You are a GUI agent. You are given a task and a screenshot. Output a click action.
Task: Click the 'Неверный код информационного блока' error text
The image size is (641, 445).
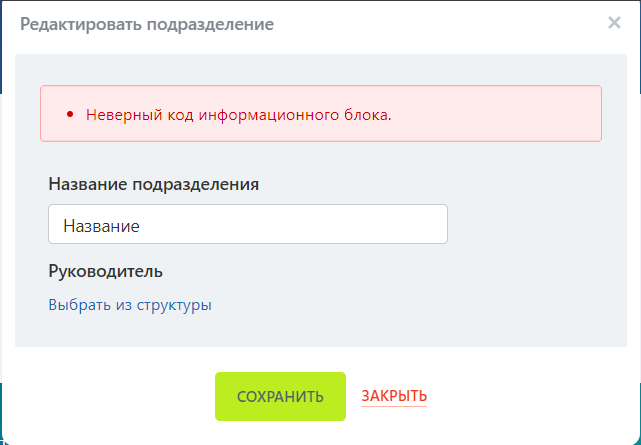238,114
